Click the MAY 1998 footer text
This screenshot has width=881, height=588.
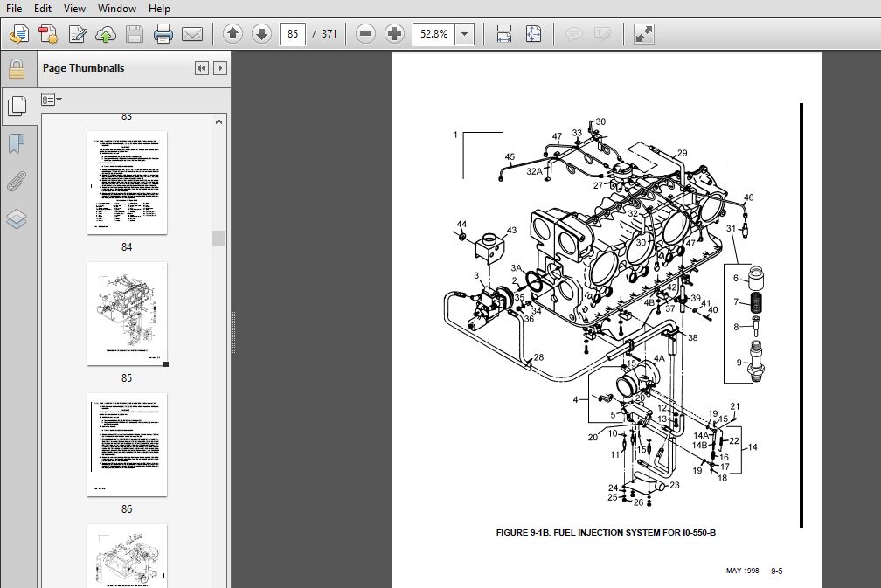[742, 571]
